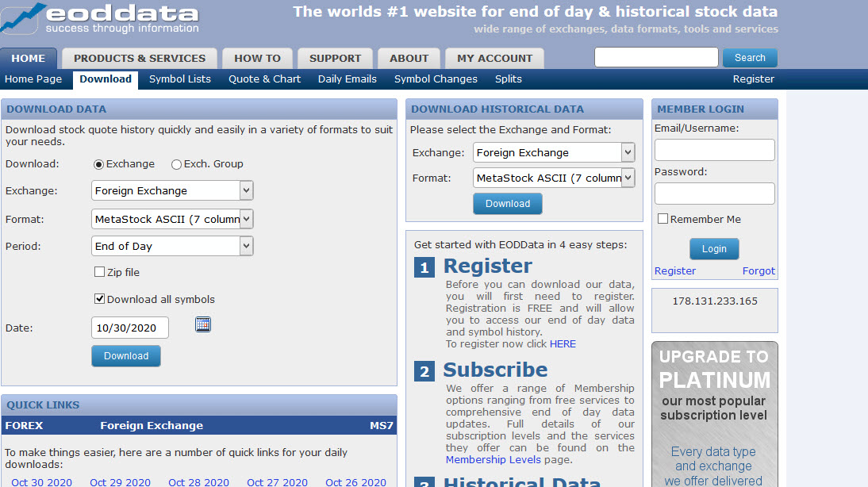Click the eoddata logo

pos(100,18)
